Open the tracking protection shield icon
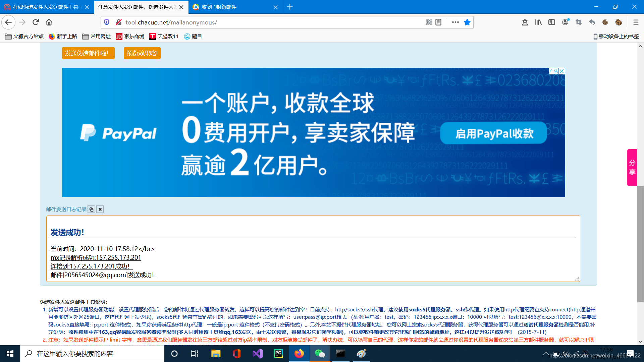The height and width of the screenshot is (362, 644). coord(107,22)
